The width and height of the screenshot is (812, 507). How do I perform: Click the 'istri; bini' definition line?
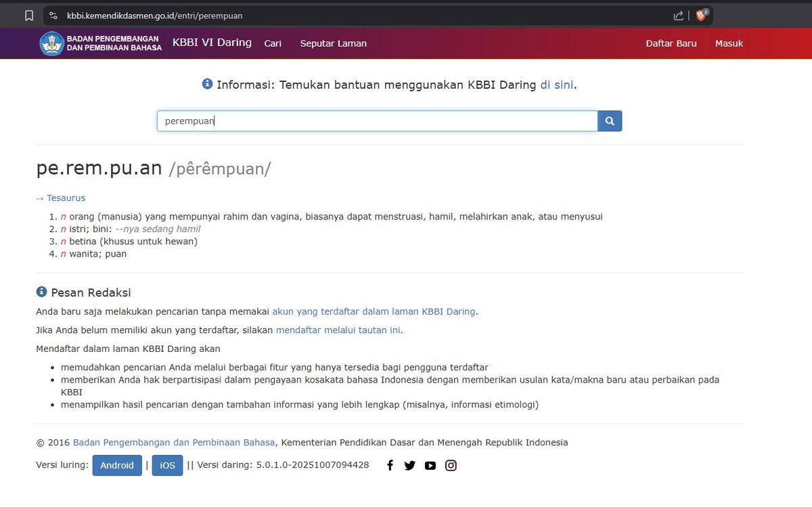(x=131, y=229)
